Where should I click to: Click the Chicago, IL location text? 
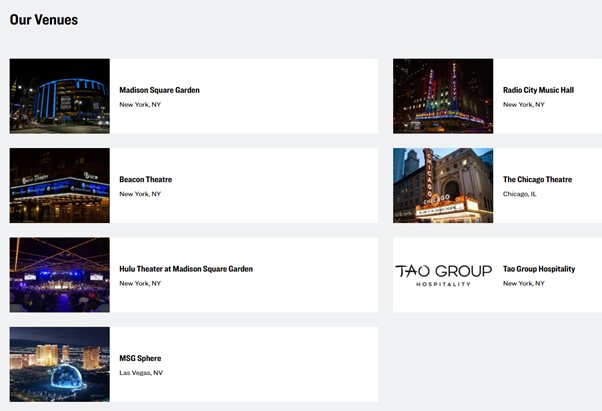click(x=519, y=194)
